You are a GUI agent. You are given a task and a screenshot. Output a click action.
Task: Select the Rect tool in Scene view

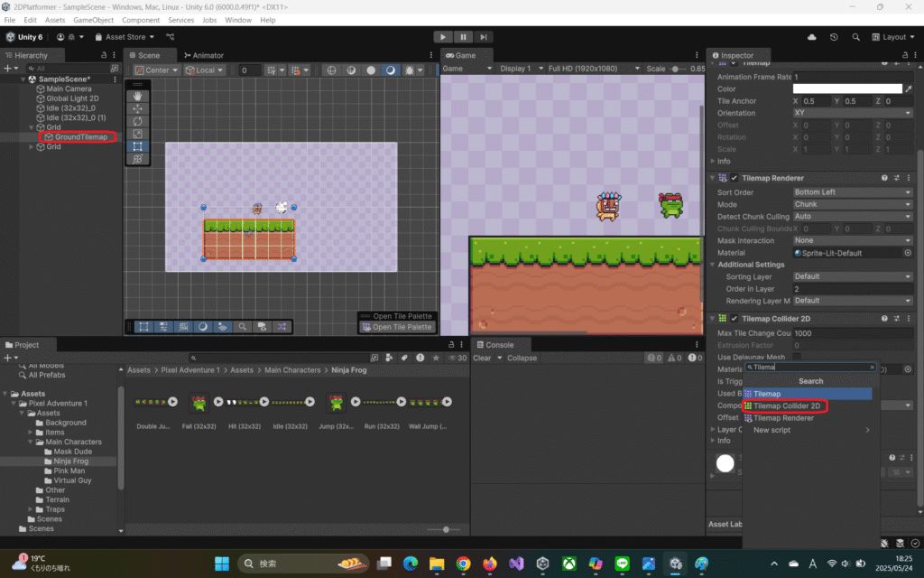pos(137,146)
